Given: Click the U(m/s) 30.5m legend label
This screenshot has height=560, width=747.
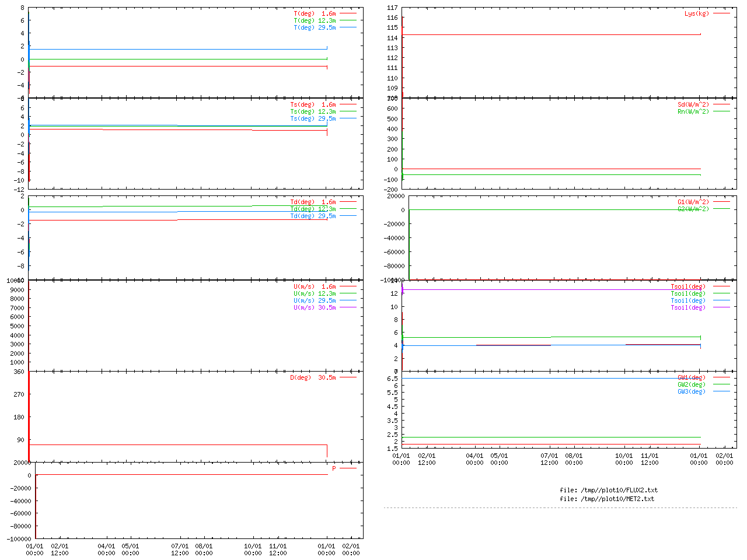Looking at the screenshot, I should point(315,307).
